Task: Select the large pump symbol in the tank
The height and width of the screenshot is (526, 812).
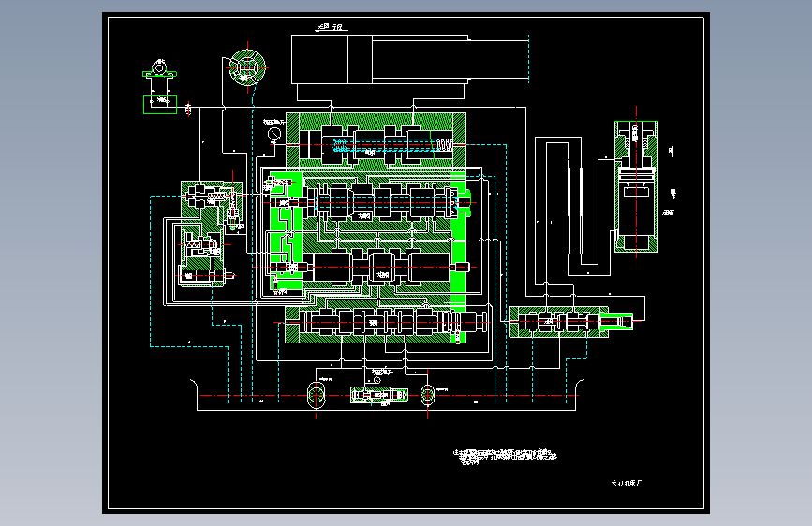Action: tap(316, 395)
